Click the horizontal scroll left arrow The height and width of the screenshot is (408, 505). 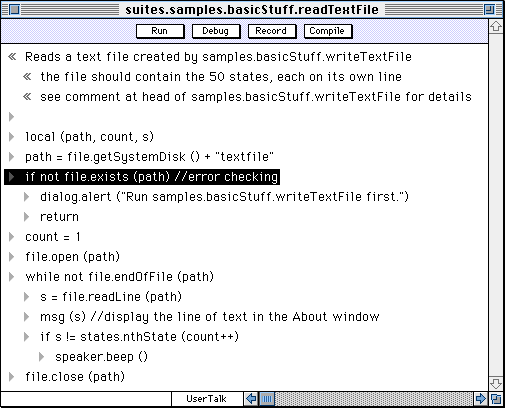[251, 398]
